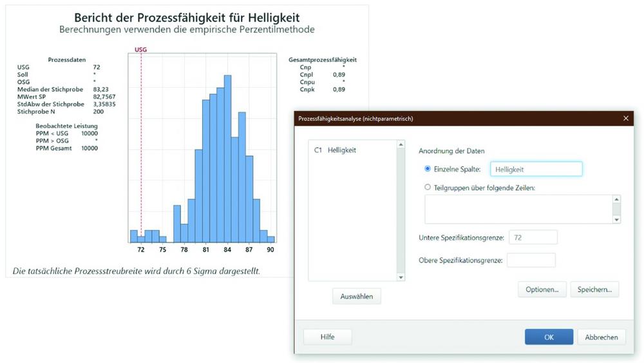Open the Optionen... settings
Image resolution: width=644 pixels, height=363 pixels.
pos(542,289)
